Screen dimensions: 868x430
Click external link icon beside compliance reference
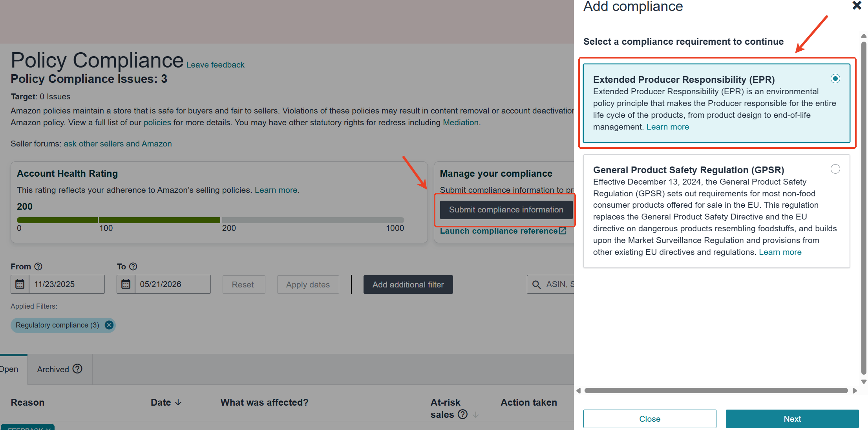coord(563,231)
